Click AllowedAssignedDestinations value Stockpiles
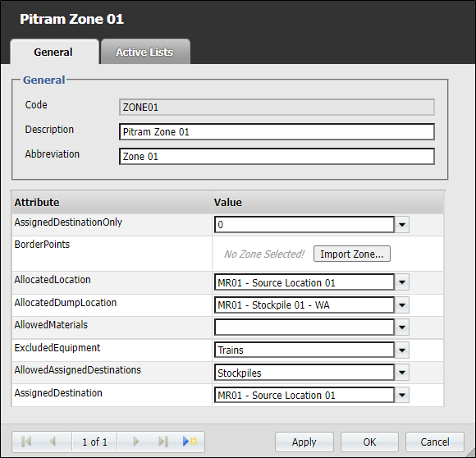The width and height of the screenshot is (476, 458). (x=304, y=373)
